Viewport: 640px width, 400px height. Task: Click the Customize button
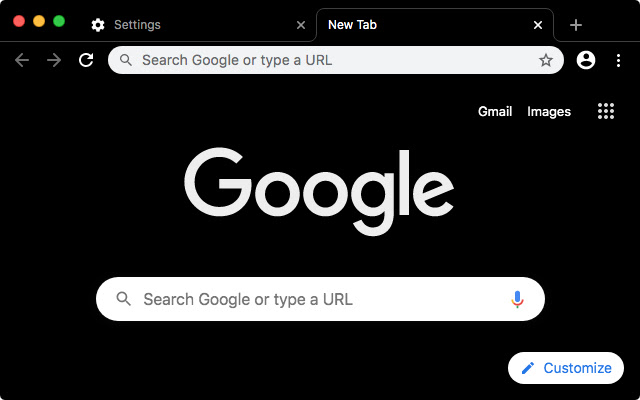point(566,368)
